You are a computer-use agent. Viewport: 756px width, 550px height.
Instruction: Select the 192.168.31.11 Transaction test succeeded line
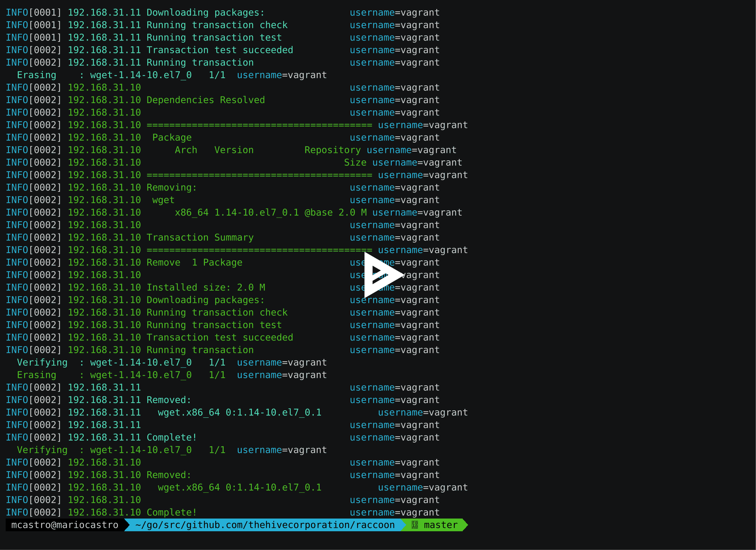tap(223, 50)
